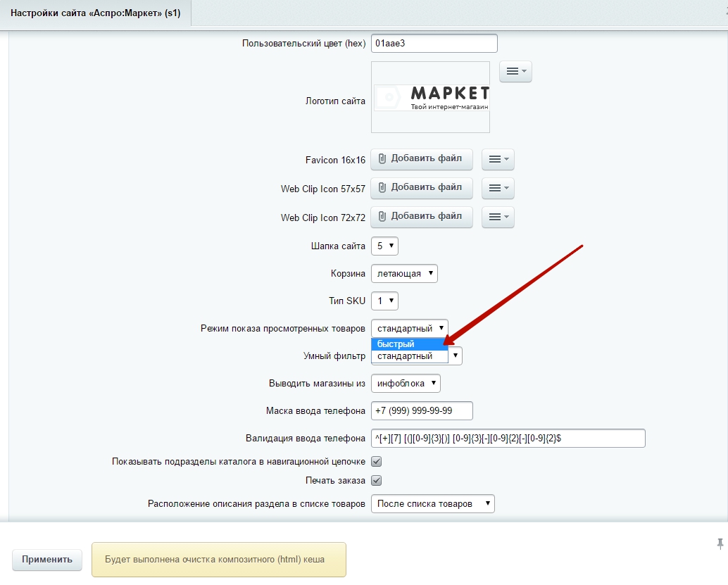The image size is (728, 585).
Task: Select the быстрый option in the open list
Action: point(408,344)
